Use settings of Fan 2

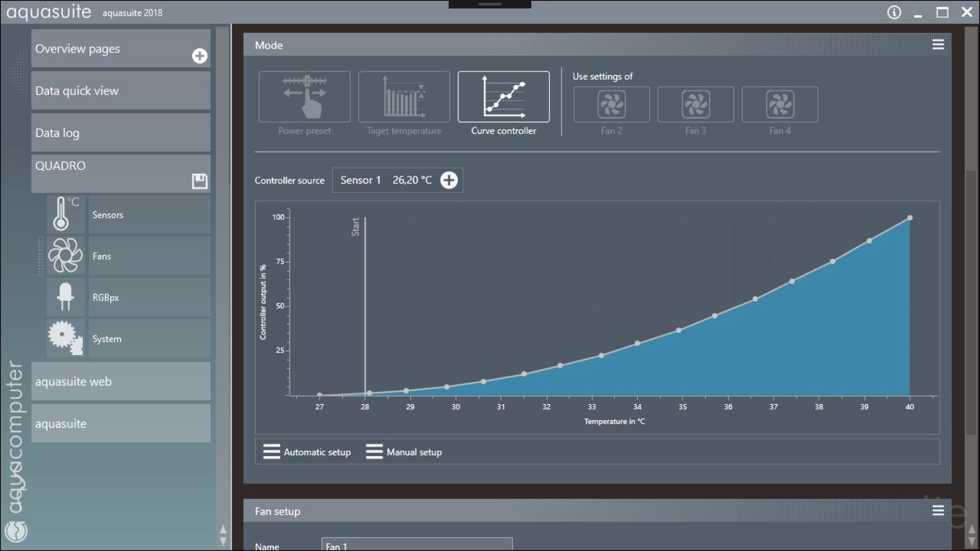point(612,104)
